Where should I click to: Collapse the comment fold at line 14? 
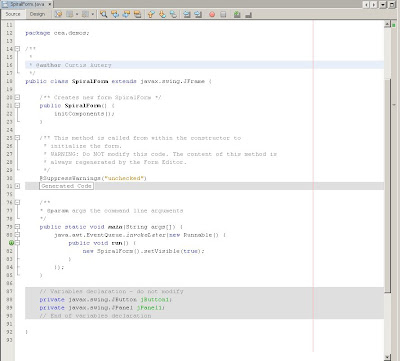[x=17, y=49]
